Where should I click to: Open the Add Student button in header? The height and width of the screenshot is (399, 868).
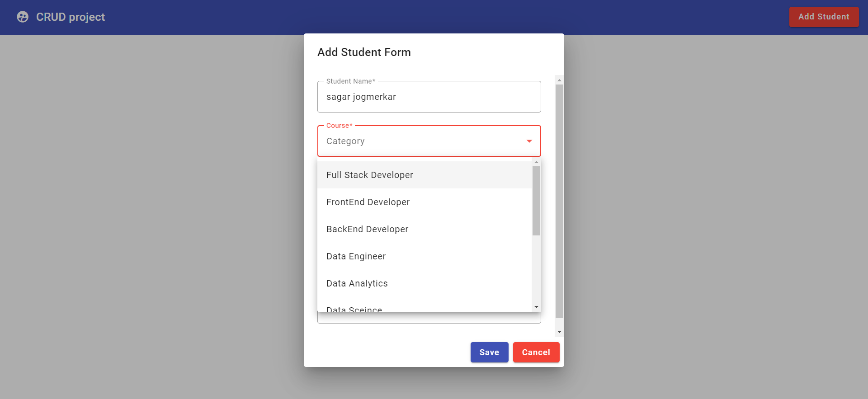824,17
